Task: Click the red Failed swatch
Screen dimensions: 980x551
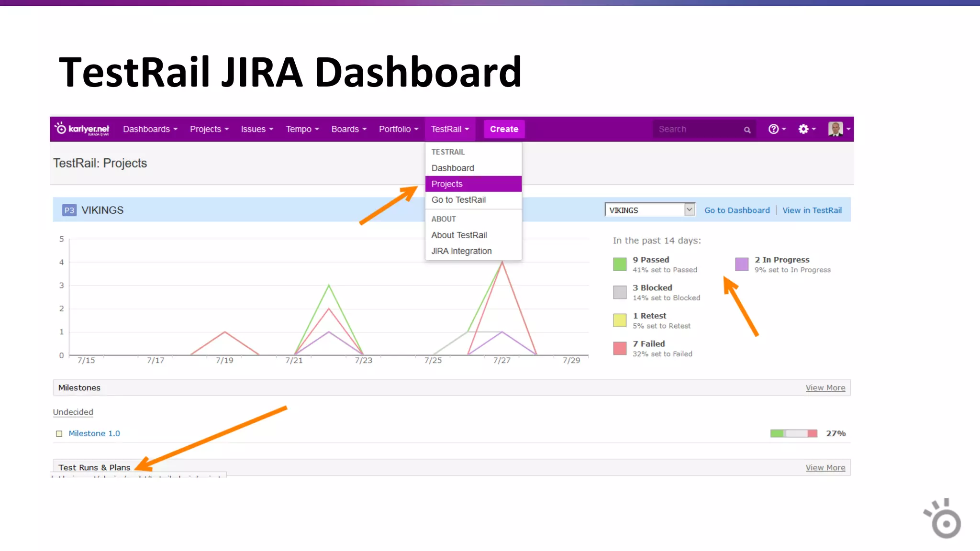Action: (620, 348)
